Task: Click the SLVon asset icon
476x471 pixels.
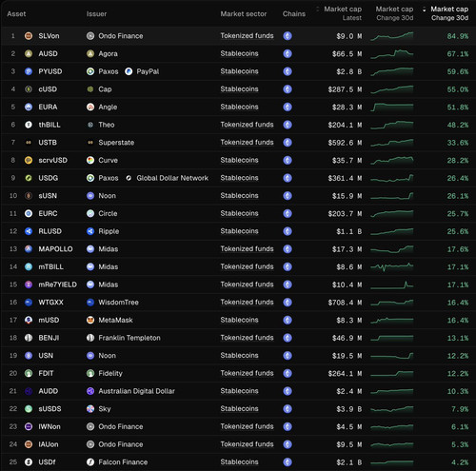Action: 29,36
